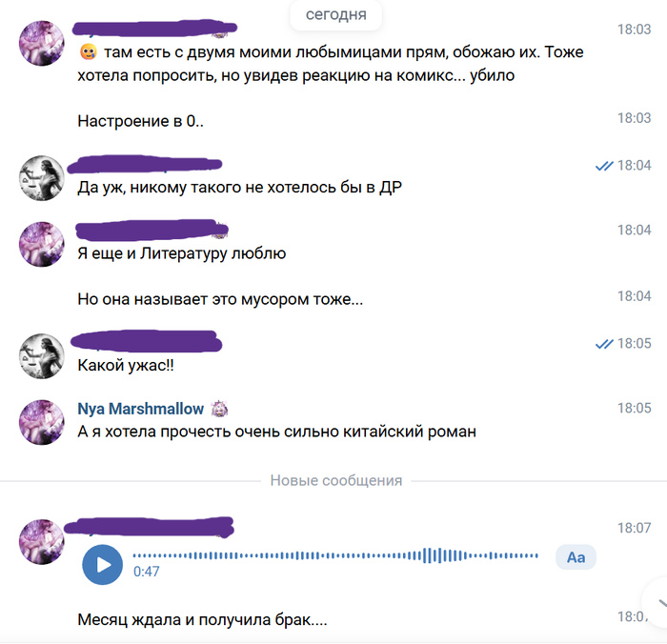Screen dimensions: 667x644
Task: Open the purple avatar beside 'Я еще и Литературу люблю'
Action: pyautogui.click(x=42, y=244)
